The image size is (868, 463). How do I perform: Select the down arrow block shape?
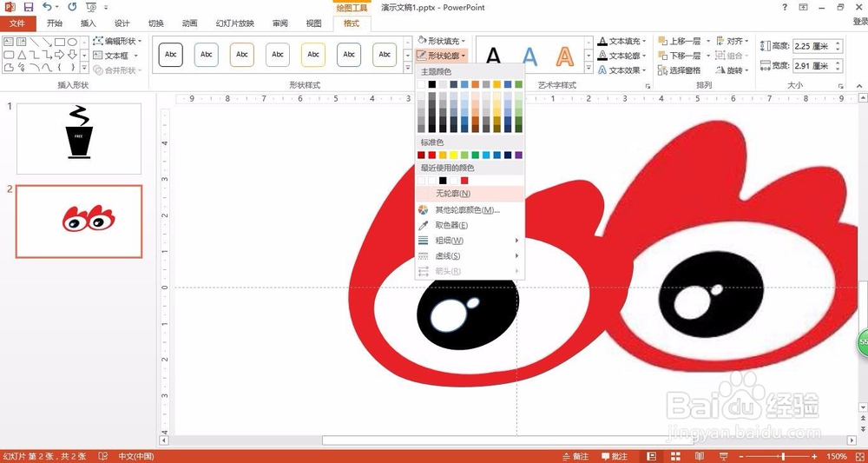click(x=73, y=55)
